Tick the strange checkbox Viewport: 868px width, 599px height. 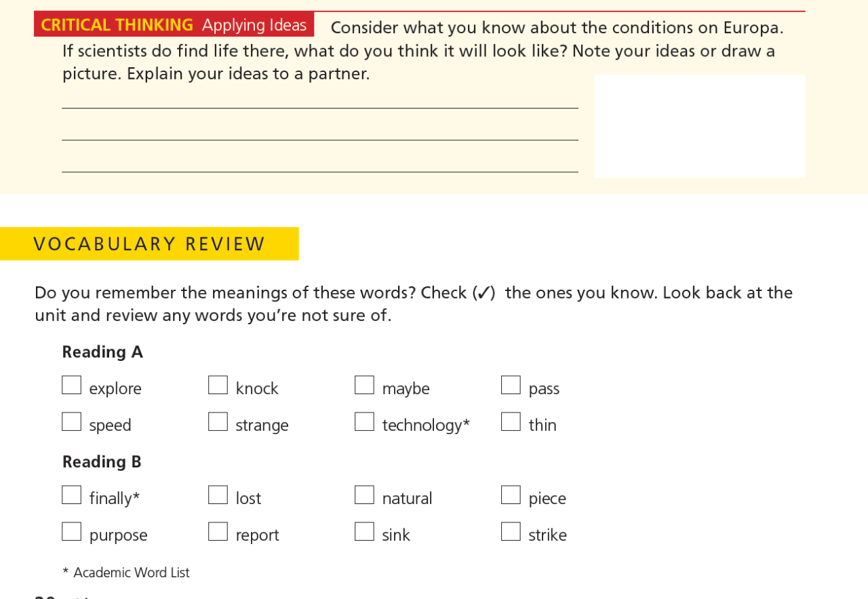(218, 422)
